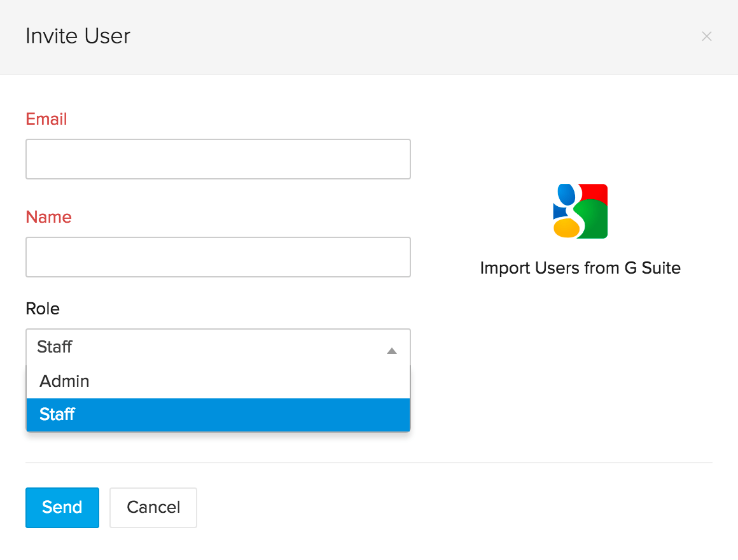
Task: Click the divider line above Send button
Action: 369,463
